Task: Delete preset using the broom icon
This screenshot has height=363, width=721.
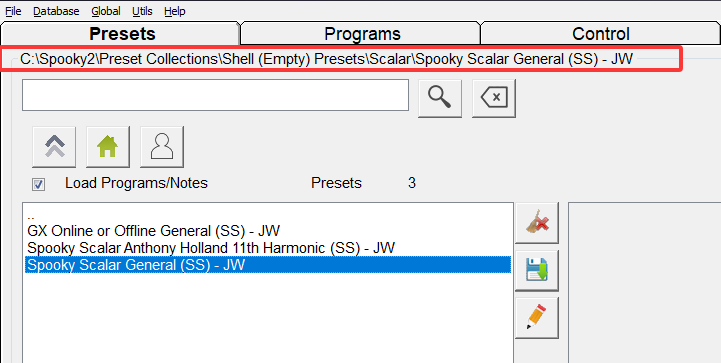Action: 537,223
